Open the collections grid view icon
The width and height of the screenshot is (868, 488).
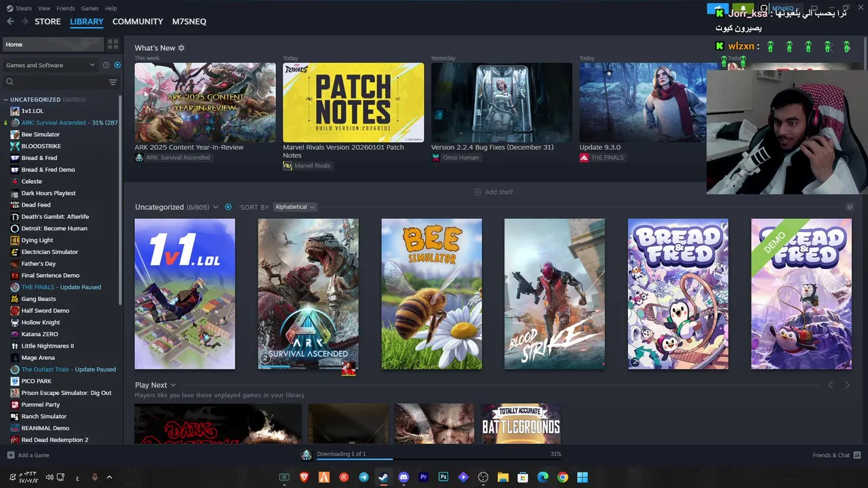coord(113,44)
